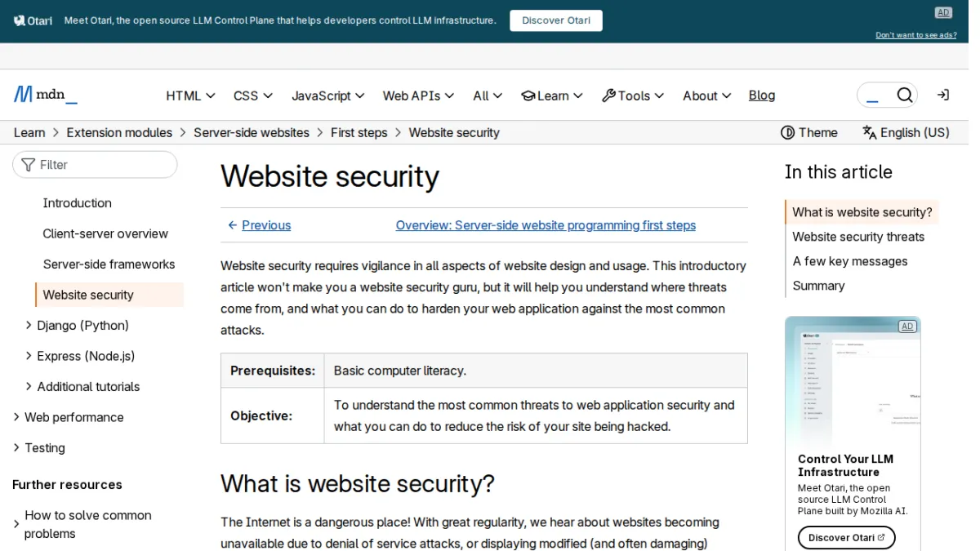Click the AD badge in top banner

pos(943,12)
